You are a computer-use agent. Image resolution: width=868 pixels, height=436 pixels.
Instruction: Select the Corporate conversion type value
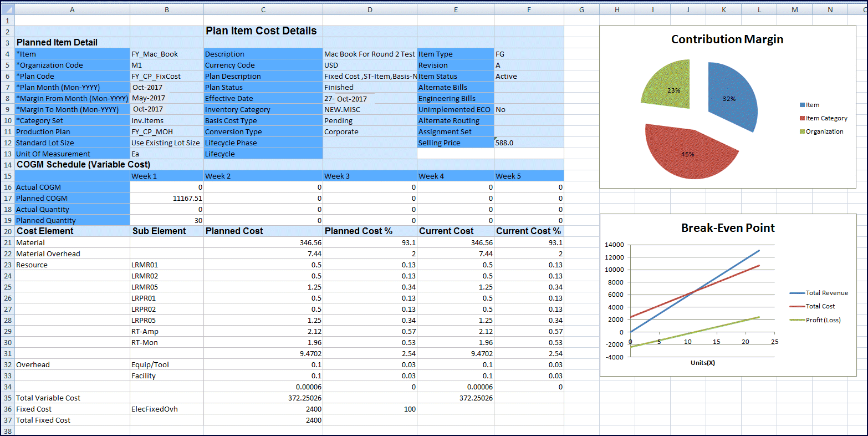coord(370,131)
